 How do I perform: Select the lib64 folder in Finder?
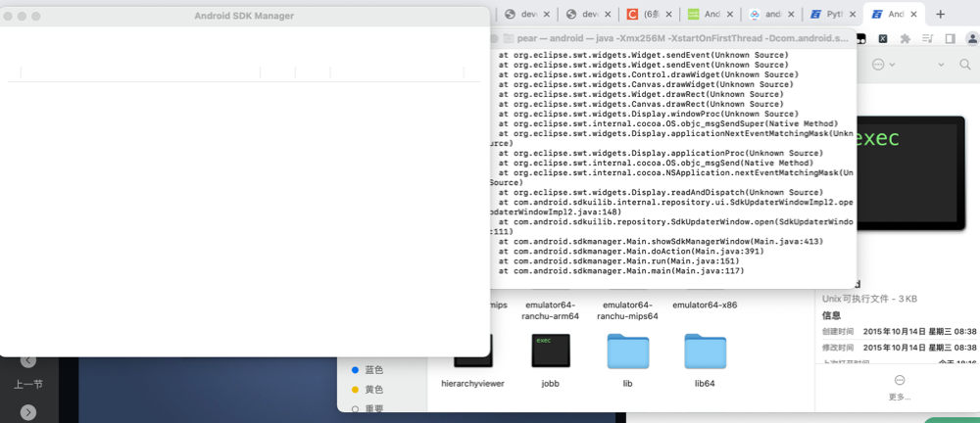[x=705, y=352]
